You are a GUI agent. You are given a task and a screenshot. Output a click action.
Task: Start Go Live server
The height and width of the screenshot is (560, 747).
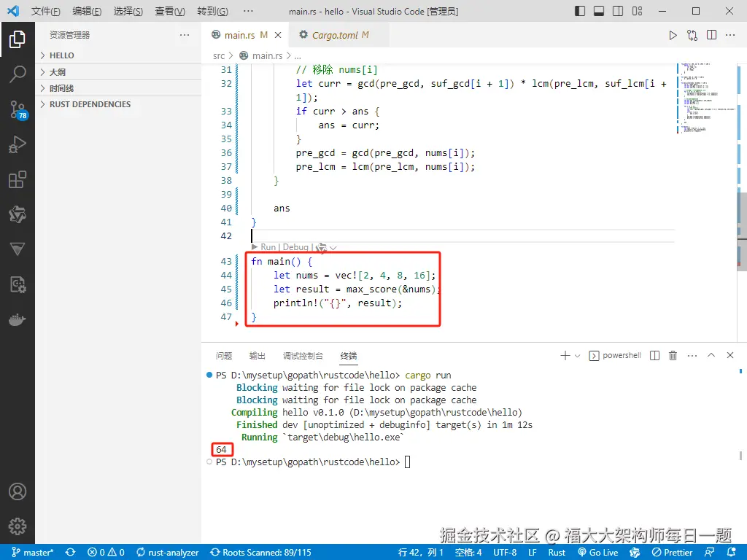click(598, 553)
